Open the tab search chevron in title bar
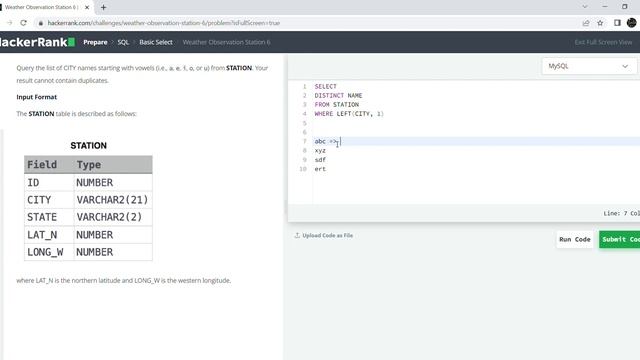 585,7
